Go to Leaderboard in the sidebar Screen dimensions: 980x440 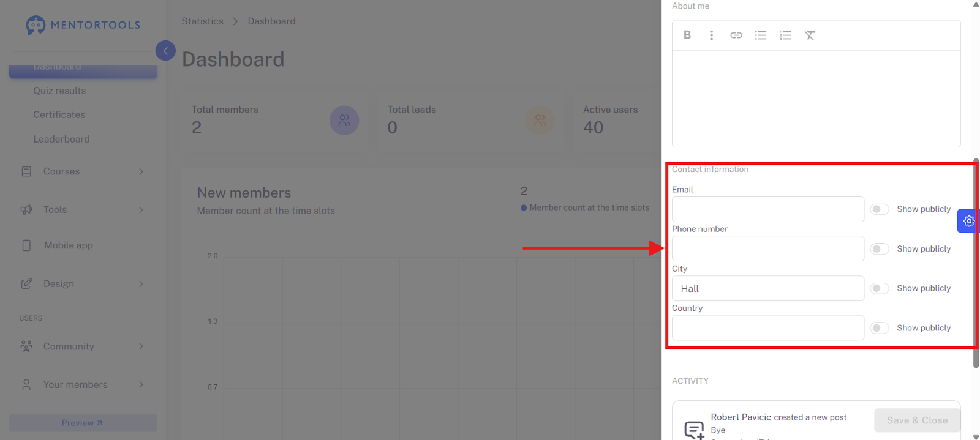[x=61, y=139]
